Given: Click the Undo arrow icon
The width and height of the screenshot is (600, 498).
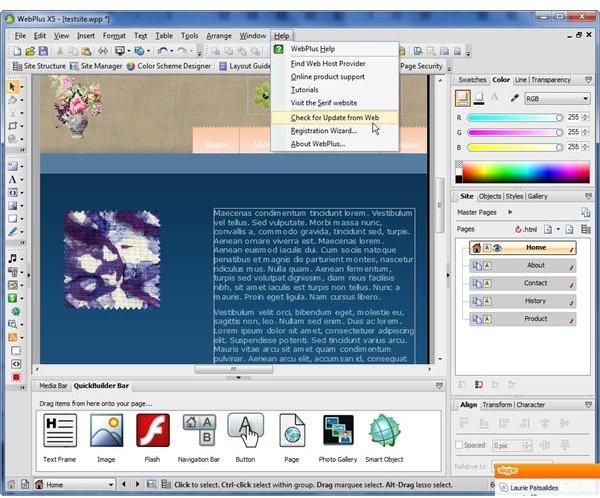Looking at the screenshot, I should coord(163,51).
